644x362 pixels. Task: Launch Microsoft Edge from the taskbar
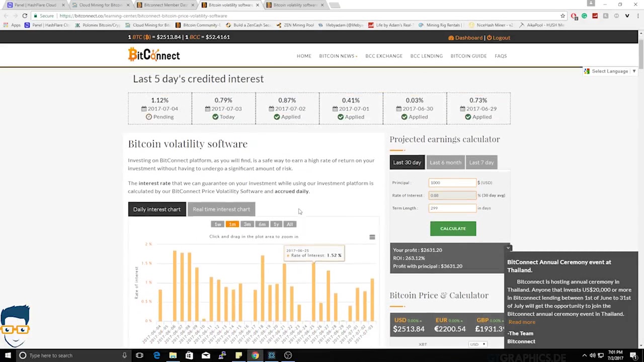coord(156,355)
